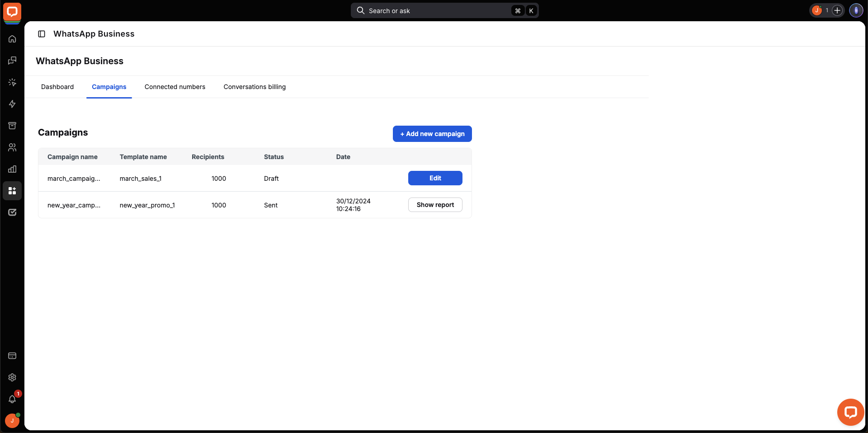Image resolution: width=868 pixels, height=433 pixels.
Task: Click the 30/12/2024 10:24:16 date cell
Action: coord(354,205)
